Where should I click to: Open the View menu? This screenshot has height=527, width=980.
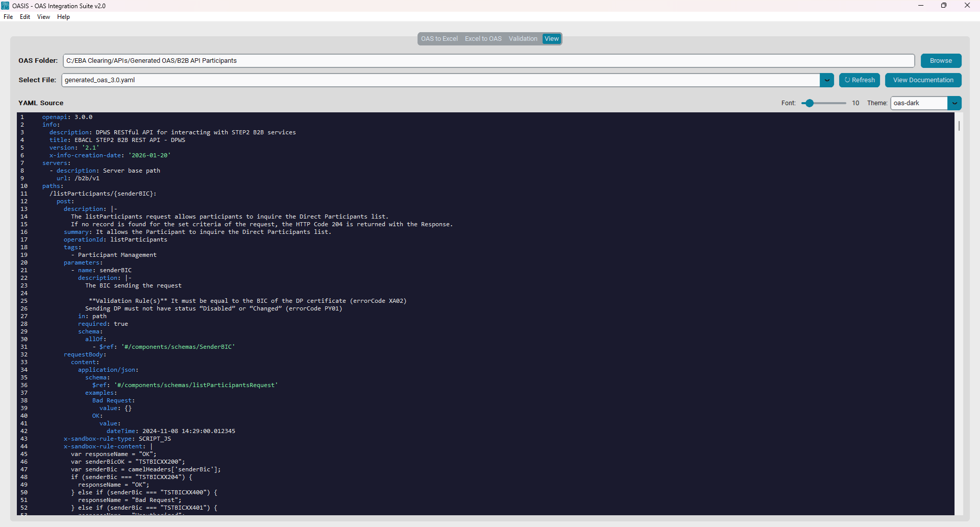(x=43, y=17)
